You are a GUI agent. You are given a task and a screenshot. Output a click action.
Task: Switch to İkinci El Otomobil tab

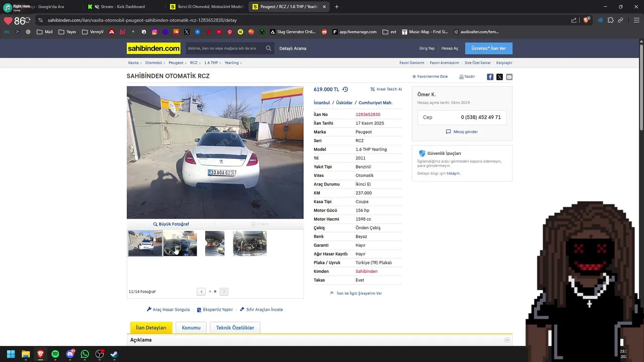tap(206, 7)
